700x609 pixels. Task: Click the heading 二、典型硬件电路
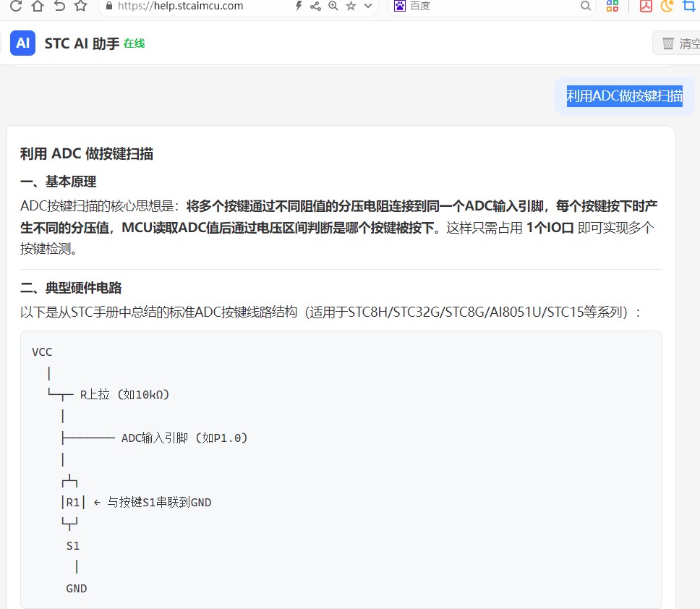(x=71, y=288)
